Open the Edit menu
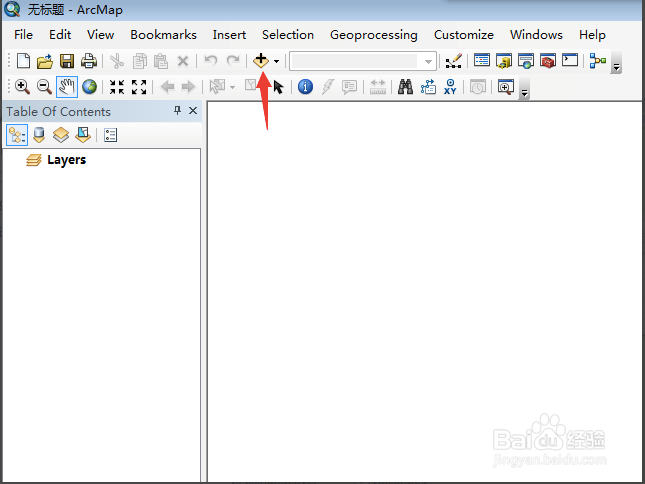 click(x=60, y=35)
